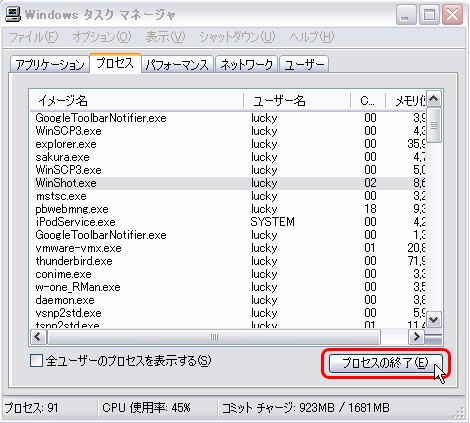470x423 pixels.
Task: Open the ヘルプ(H) menu
Action: (x=312, y=37)
